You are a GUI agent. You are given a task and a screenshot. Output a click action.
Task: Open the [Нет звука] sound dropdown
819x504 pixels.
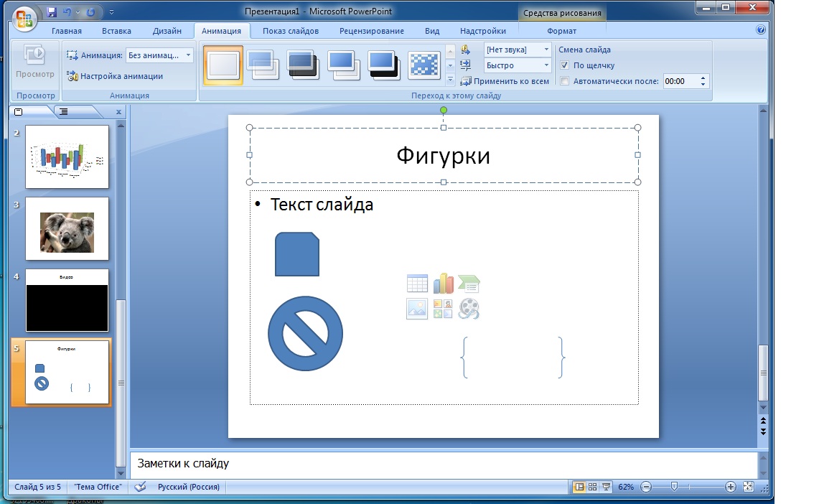click(546, 49)
